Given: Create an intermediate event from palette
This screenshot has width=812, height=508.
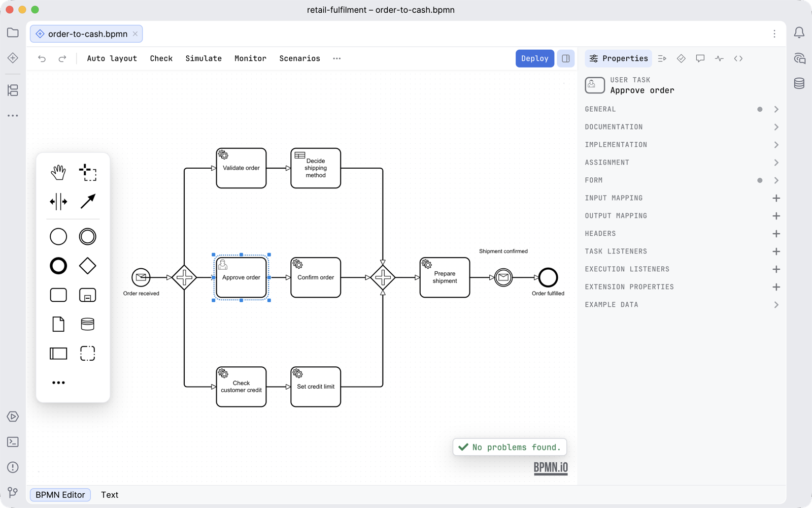Looking at the screenshot, I should (x=88, y=237).
